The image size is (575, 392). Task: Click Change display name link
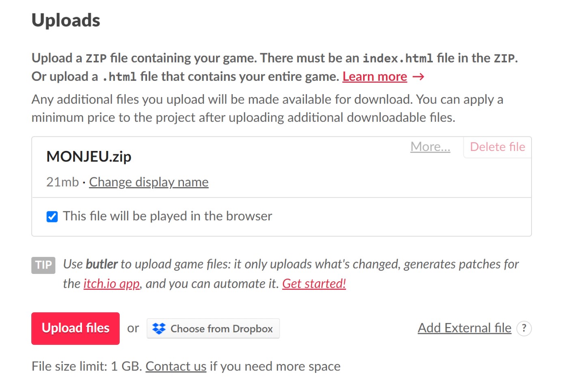coord(149,182)
